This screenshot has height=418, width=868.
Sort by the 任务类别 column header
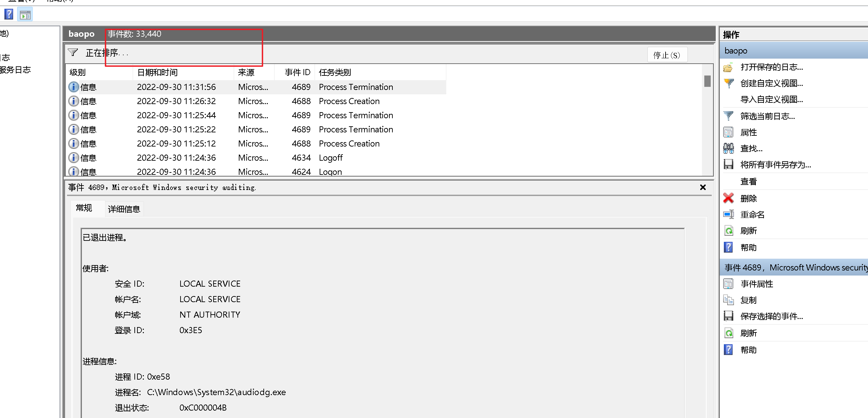(380, 72)
